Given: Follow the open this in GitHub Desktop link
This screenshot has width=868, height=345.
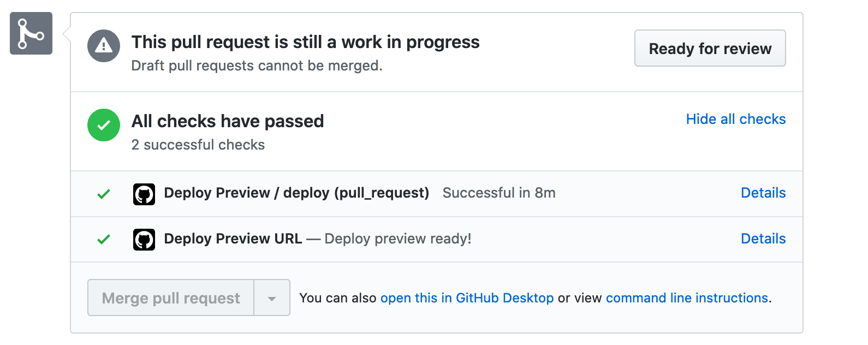Looking at the screenshot, I should [x=467, y=298].
